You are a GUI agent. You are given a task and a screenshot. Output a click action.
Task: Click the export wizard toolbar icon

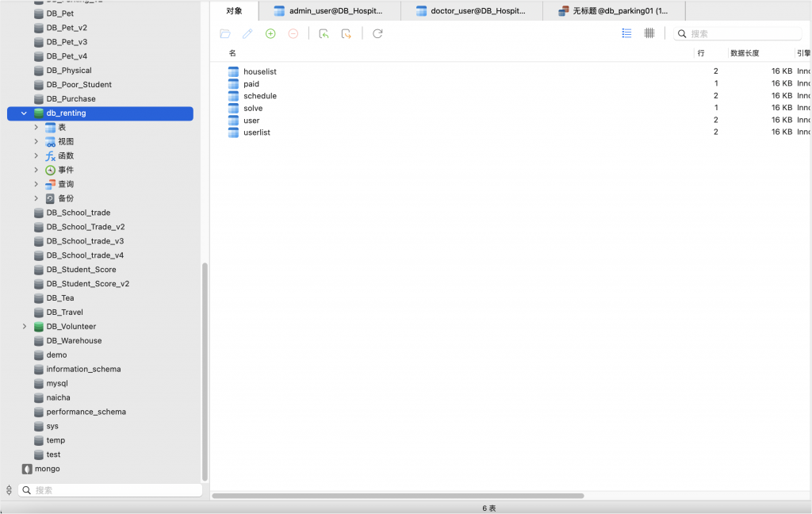347,34
